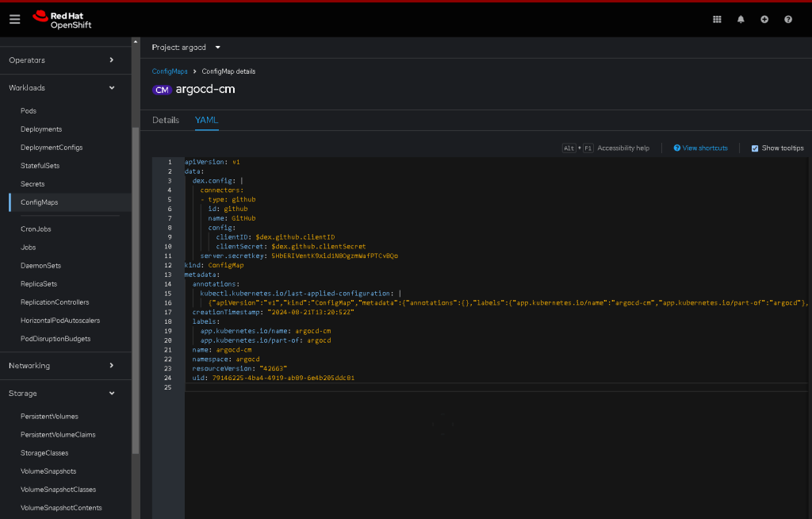Open the hamburger navigation menu

14,19
